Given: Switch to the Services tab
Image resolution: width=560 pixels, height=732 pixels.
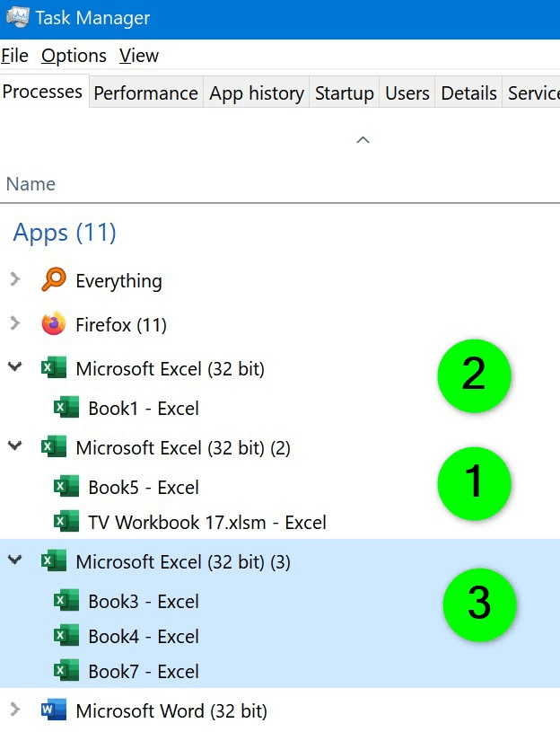Looking at the screenshot, I should (x=532, y=93).
